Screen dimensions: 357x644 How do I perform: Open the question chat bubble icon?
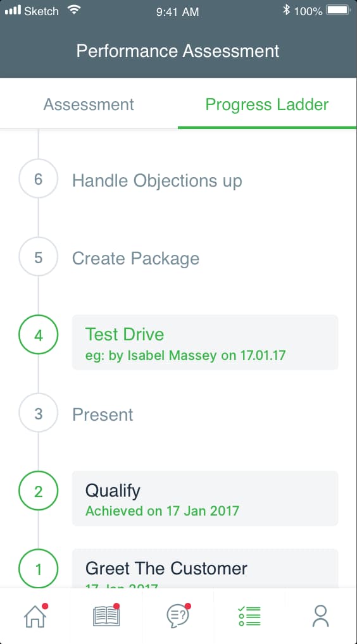[x=178, y=616]
